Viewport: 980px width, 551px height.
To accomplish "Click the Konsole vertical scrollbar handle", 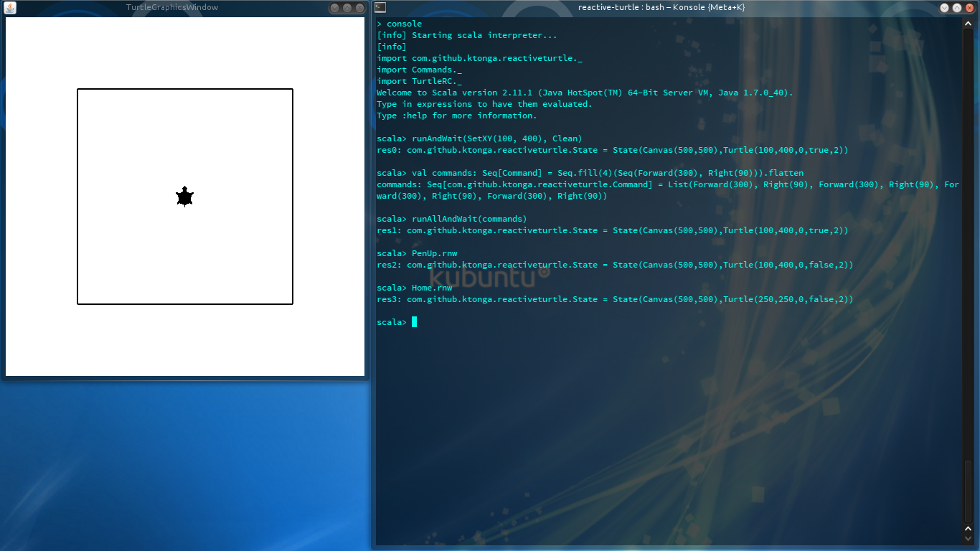I will (x=969, y=493).
